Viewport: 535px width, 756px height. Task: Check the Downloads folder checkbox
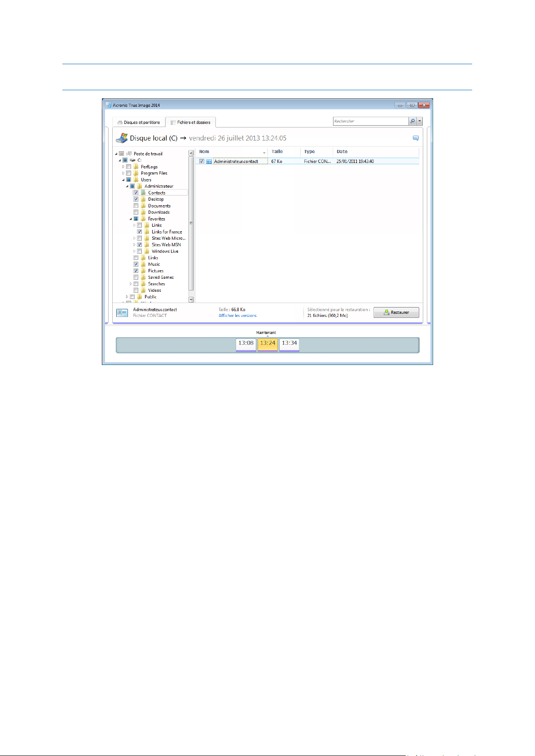[136, 212]
